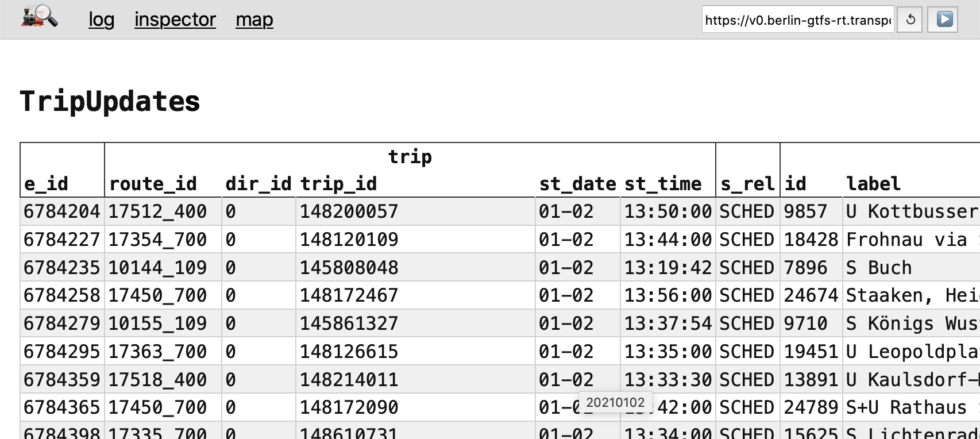
Task: Click route_id 17512_400
Action: (158, 211)
